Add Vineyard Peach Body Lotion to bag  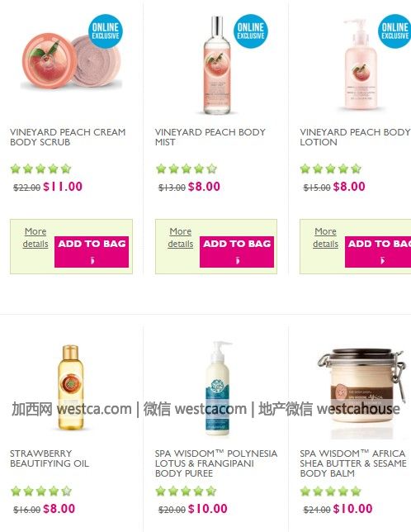(378, 252)
